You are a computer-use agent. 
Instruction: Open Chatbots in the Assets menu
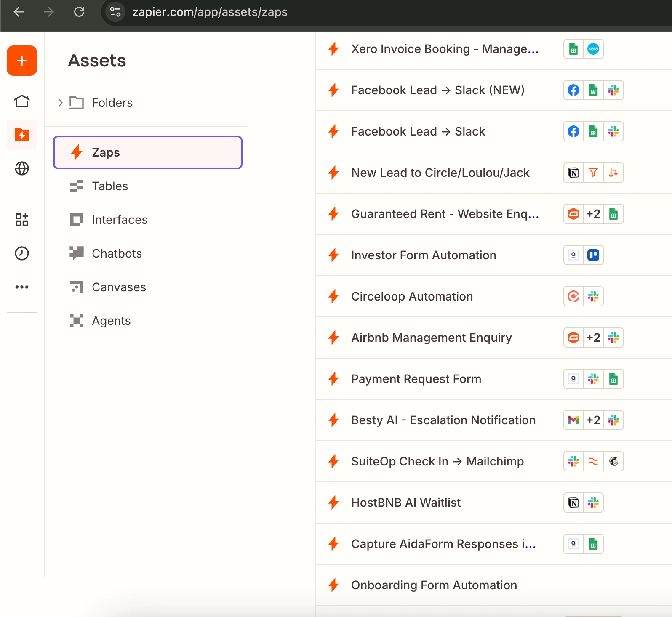tap(117, 253)
